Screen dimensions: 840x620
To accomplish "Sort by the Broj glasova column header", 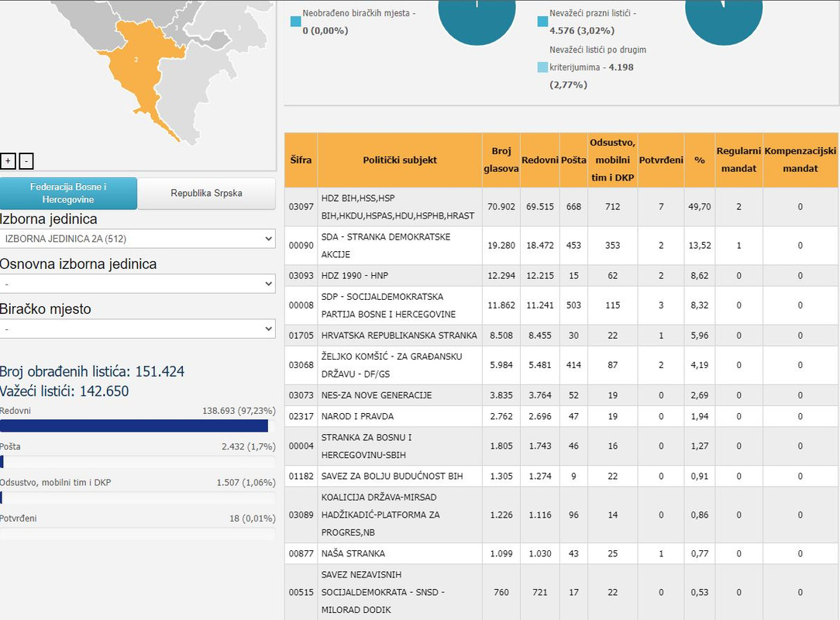I will 501,160.
